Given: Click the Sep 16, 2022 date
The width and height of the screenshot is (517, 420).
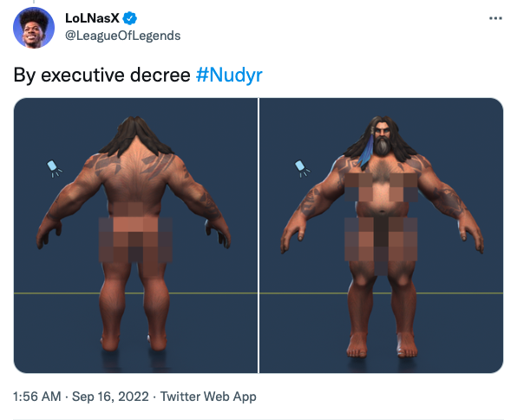Looking at the screenshot, I should [110, 397].
